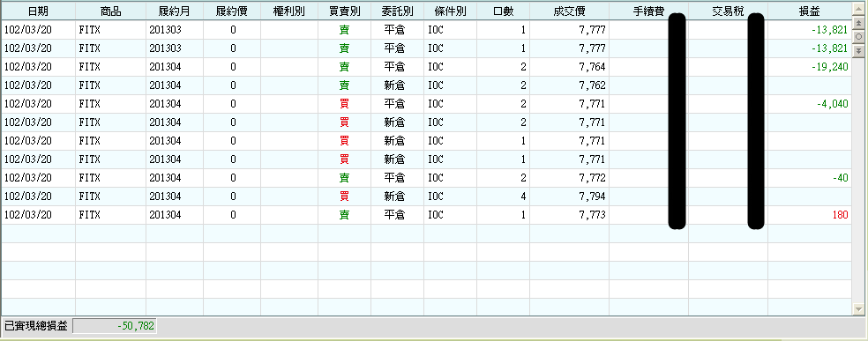The width and height of the screenshot is (868, 341).
Task: Select the 已實現總損益 value field -50,782
Action: point(115,326)
